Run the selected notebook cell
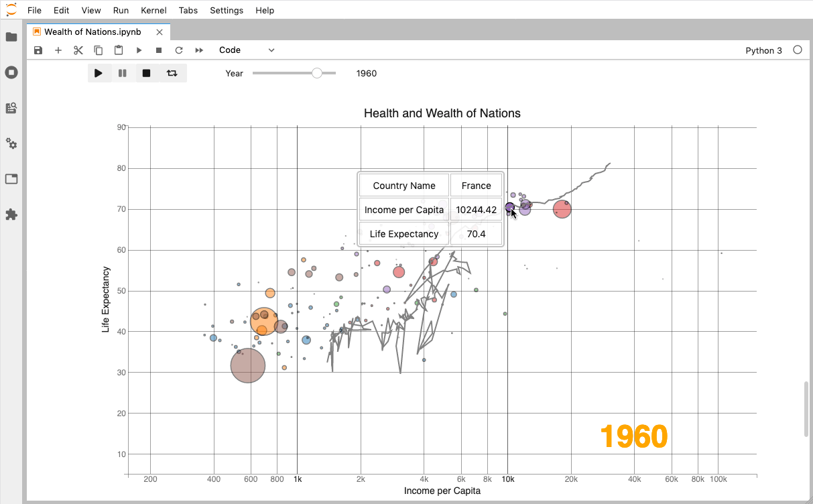The image size is (813, 504). coord(139,50)
